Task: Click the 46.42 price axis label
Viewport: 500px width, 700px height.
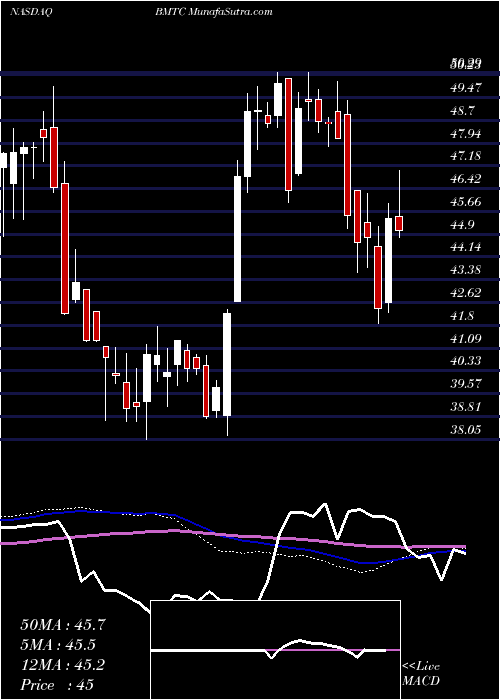Action: coord(466,179)
